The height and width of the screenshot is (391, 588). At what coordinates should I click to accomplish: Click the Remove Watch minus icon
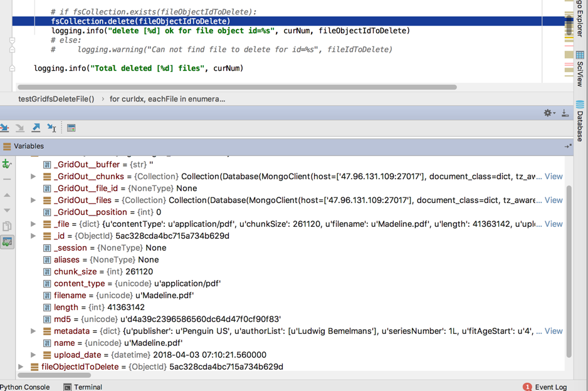click(7, 179)
